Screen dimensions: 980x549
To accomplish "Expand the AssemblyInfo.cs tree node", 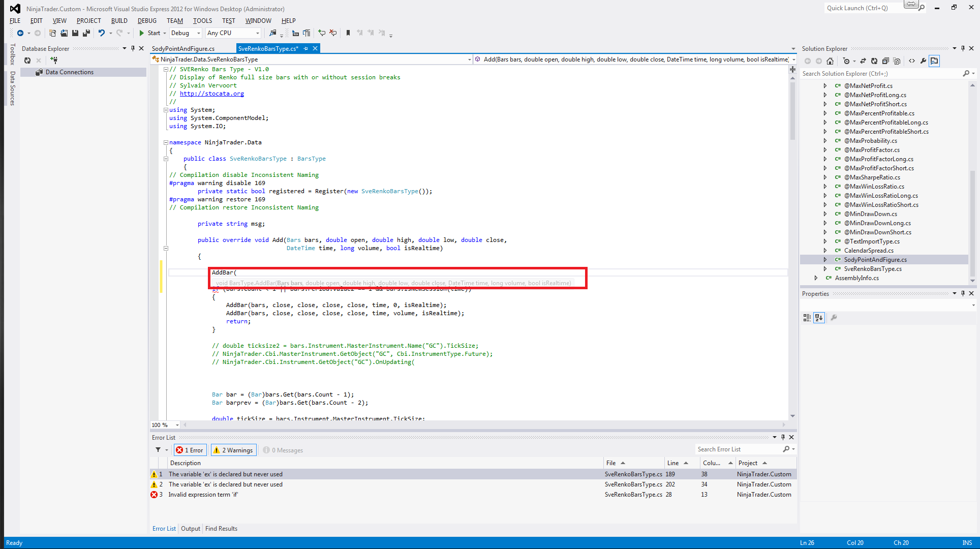I will 816,278.
